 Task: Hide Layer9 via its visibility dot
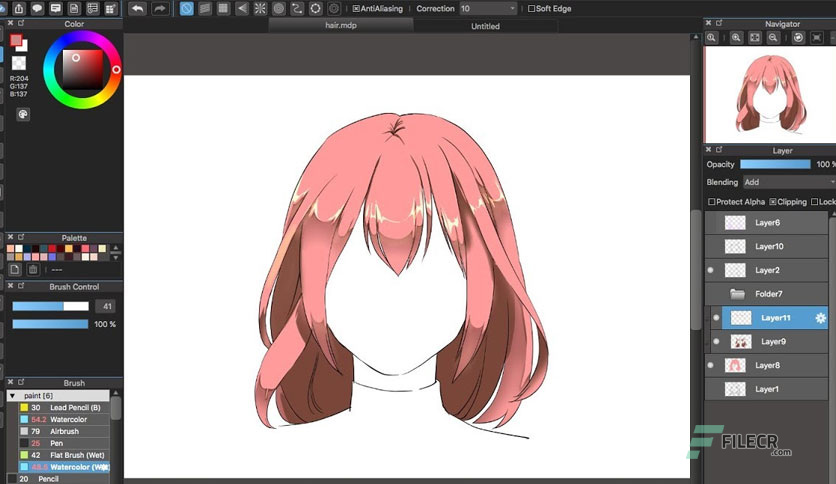tap(716, 341)
